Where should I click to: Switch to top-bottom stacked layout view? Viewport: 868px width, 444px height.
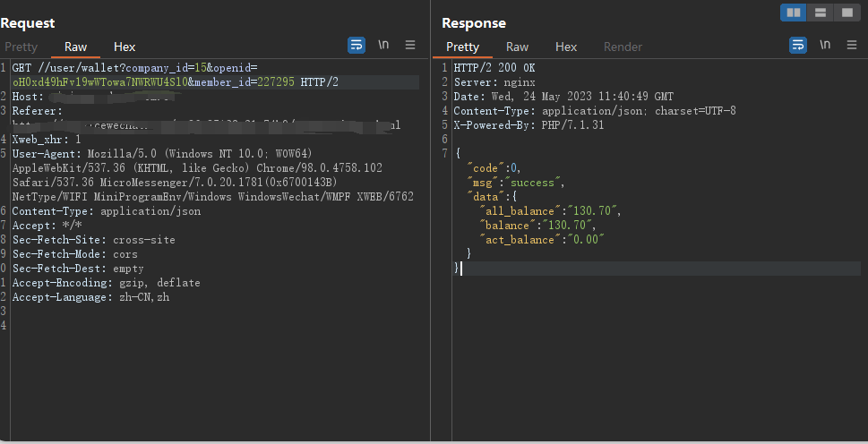coord(820,13)
